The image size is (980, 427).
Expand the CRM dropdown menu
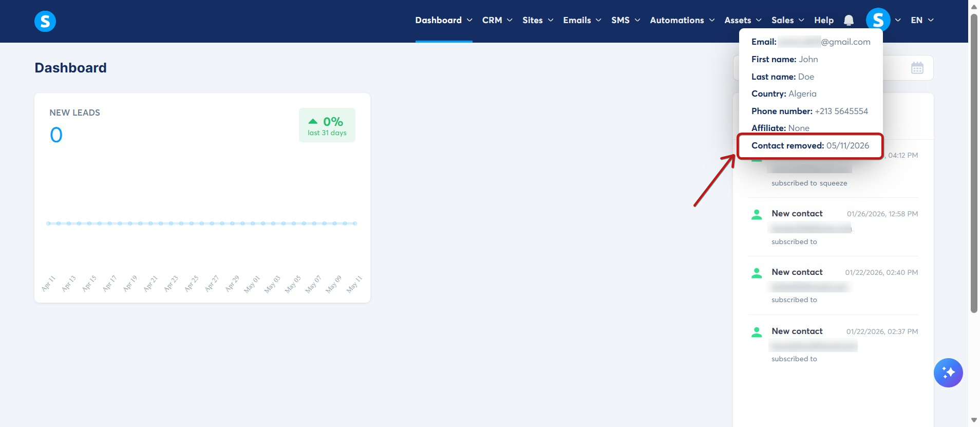click(497, 20)
